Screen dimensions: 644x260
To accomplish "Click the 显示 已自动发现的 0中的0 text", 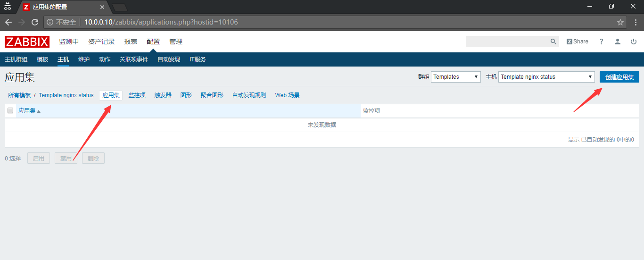I will tap(601, 140).
